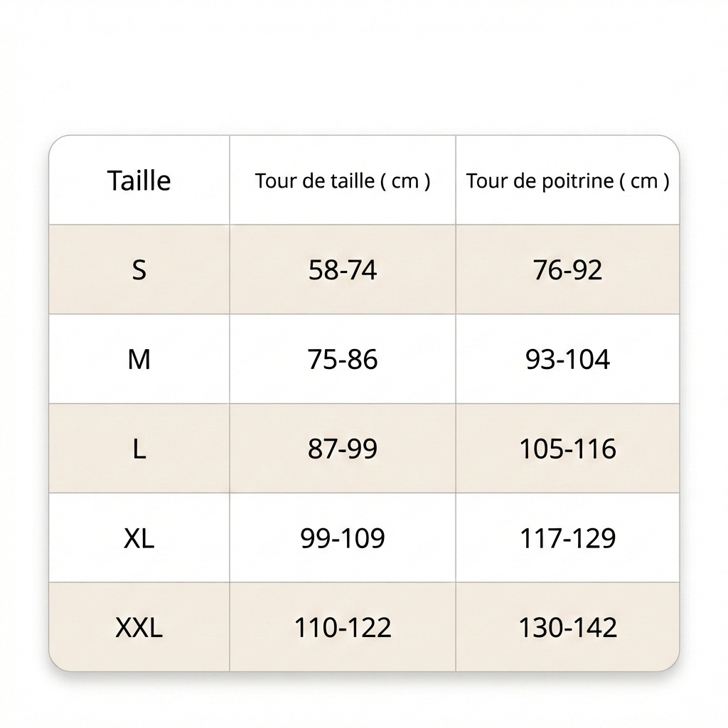Click the words 'Tour de taille' in header
The image size is (728, 728).
tap(315, 181)
